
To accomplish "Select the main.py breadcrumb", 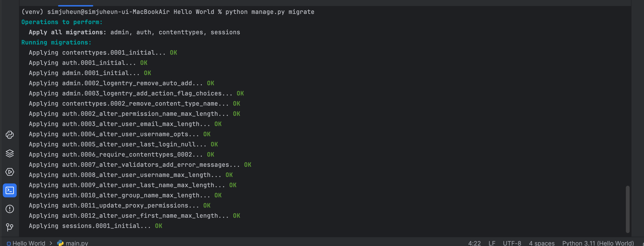I will [x=77, y=243].
